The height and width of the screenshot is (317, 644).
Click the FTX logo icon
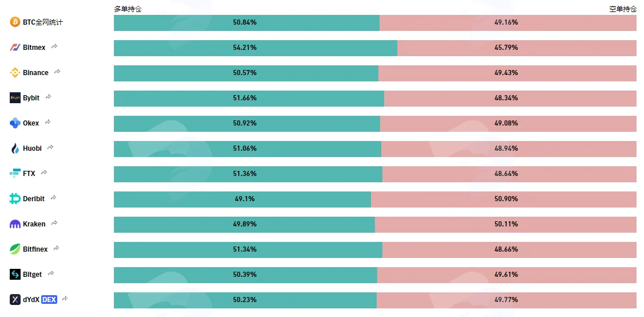click(x=15, y=174)
